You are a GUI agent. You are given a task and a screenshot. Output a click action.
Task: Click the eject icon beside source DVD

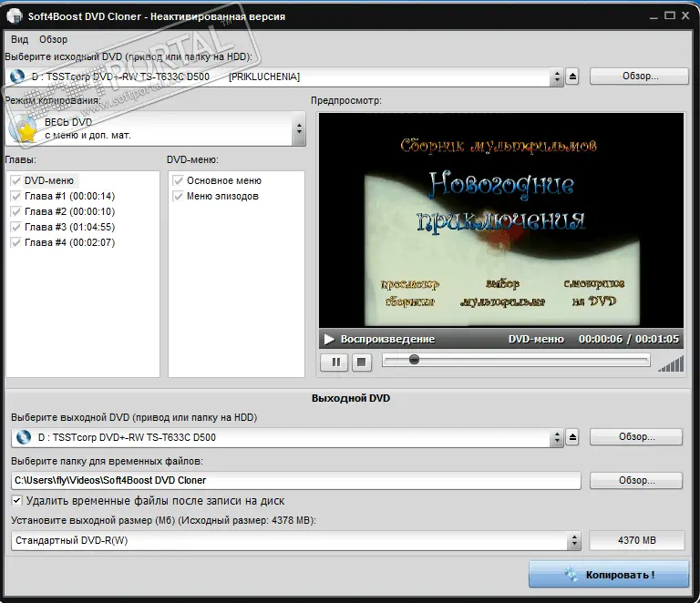[572, 77]
